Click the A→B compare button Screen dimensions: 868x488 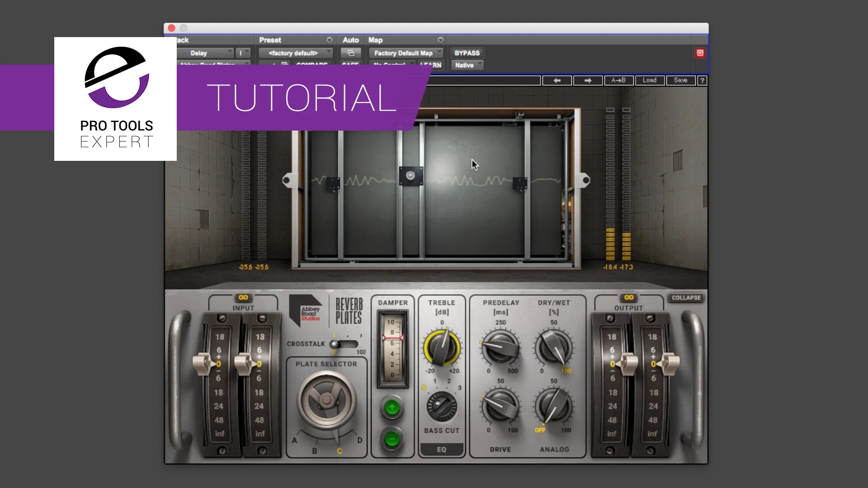point(619,80)
